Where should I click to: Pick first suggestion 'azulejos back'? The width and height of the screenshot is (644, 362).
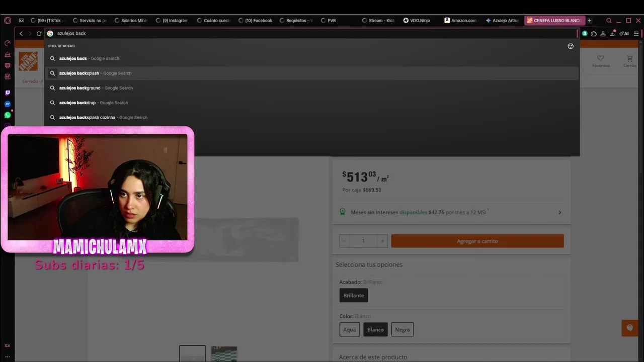pyautogui.click(x=312, y=58)
